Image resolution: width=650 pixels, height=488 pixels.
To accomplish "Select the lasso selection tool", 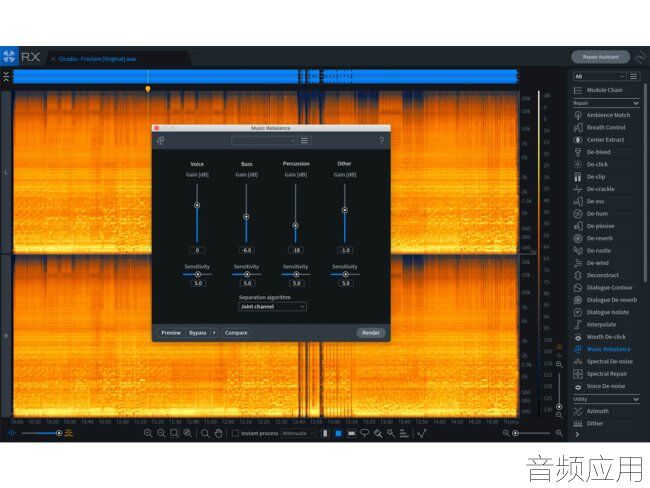I will 364,433.
